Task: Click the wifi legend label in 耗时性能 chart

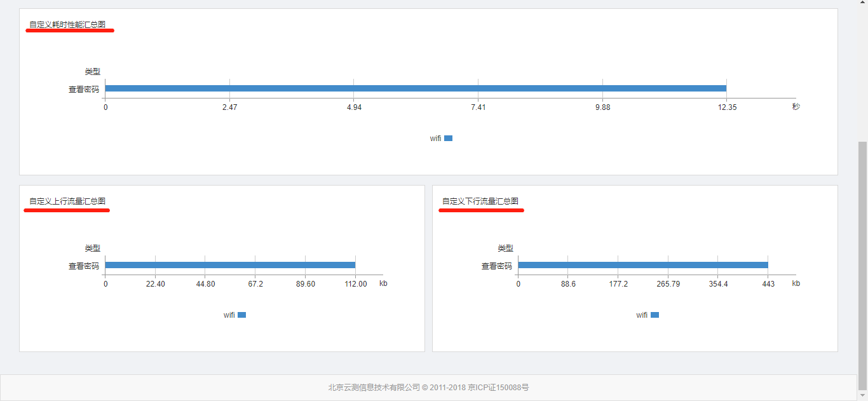Action: (435, 139)
